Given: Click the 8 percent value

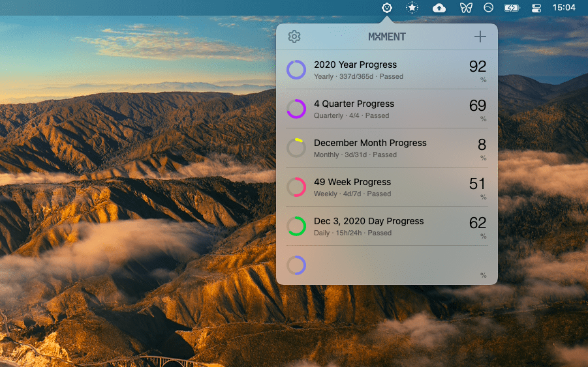Looking at the screenshot, I should click(482, 145).
